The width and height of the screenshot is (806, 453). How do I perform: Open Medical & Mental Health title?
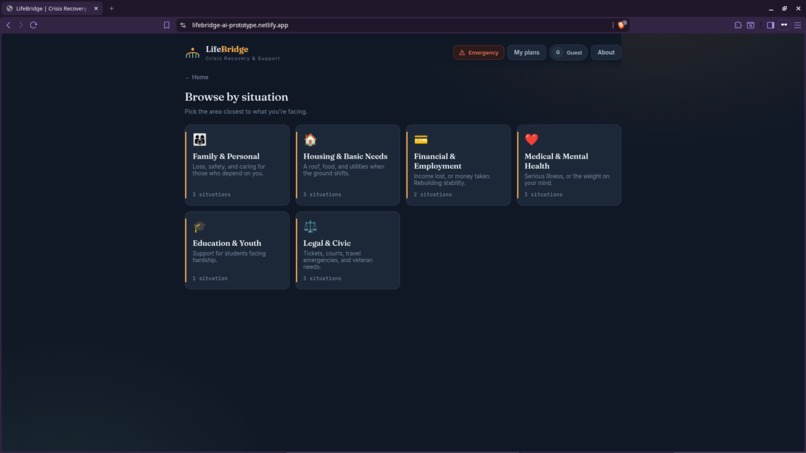coord(556,161)
